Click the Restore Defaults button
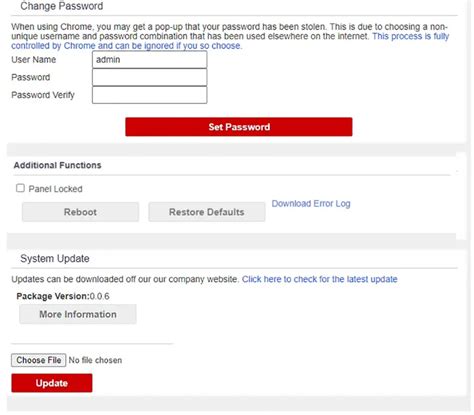 207,212
